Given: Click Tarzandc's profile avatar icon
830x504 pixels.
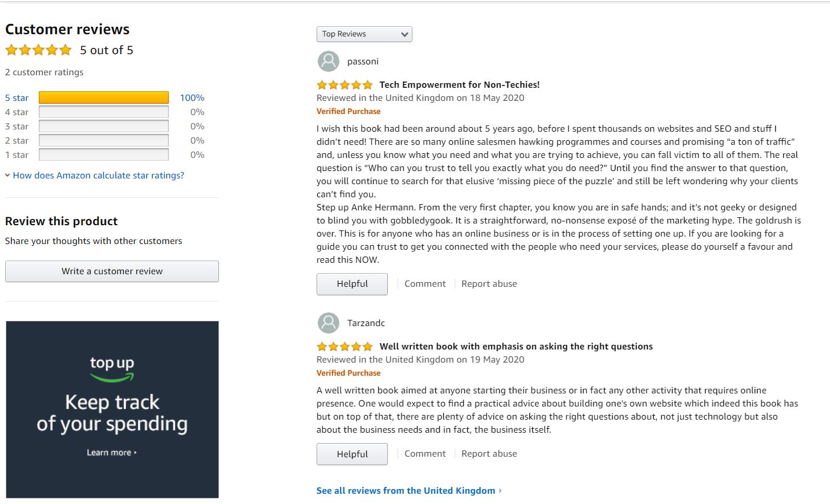Looking at the screenshot, I should tap(328, 323).
